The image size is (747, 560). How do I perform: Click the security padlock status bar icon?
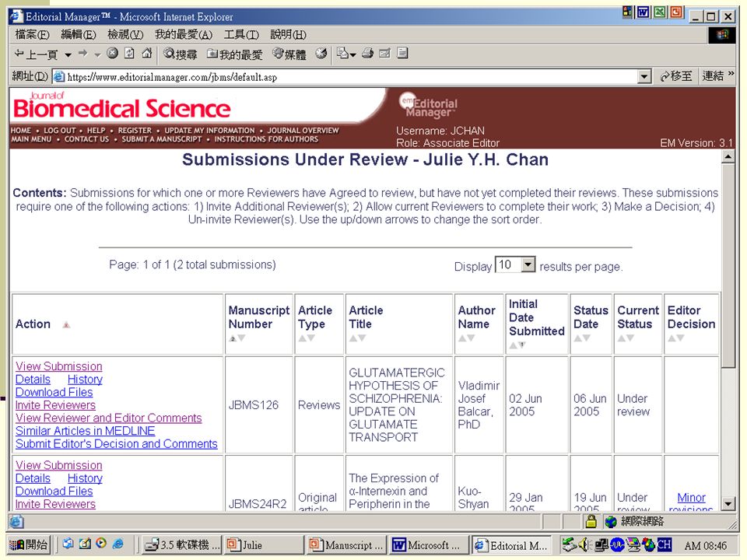coord(591,522)
